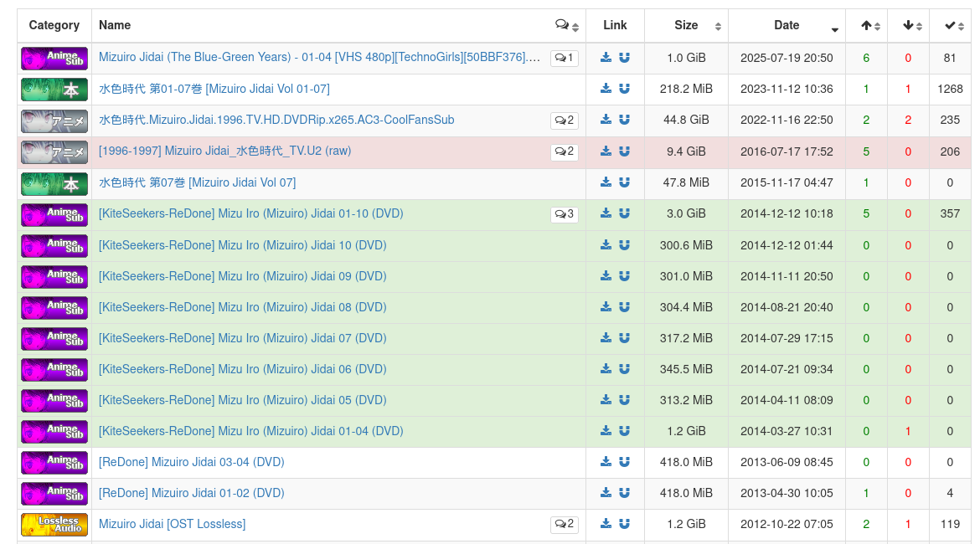Open Mizuiro Jidai [OST Lossless] torrent page

172,524
